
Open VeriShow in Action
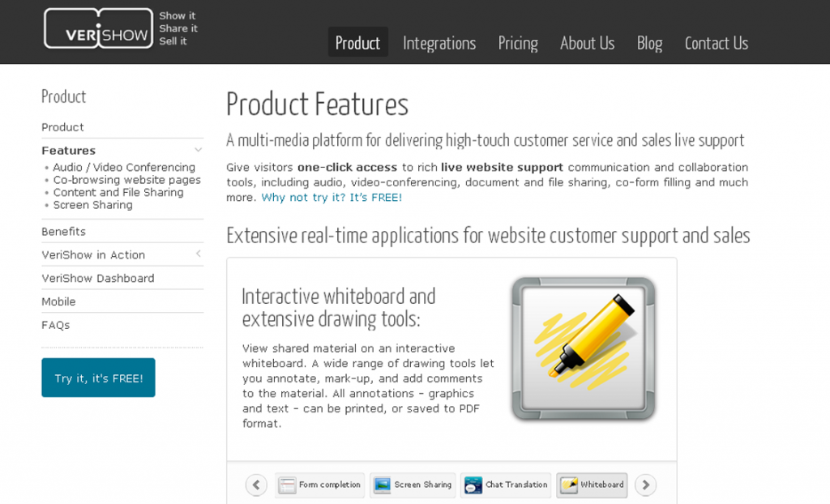93,254
